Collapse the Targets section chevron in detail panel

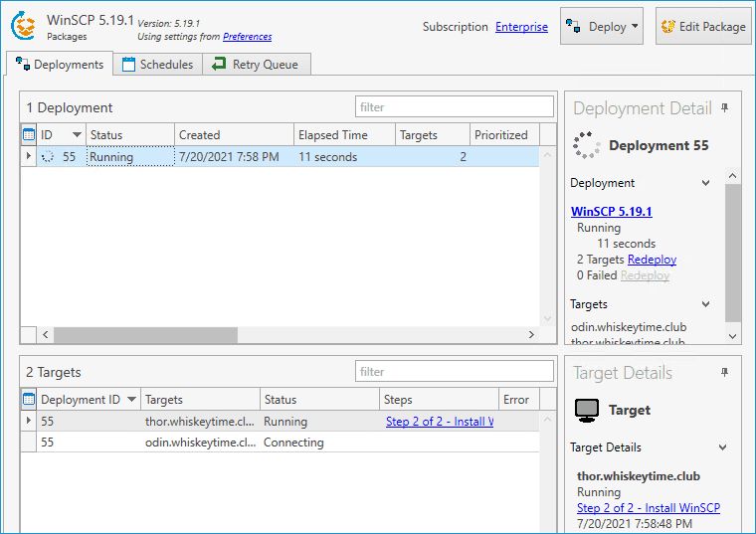(705, 304)
